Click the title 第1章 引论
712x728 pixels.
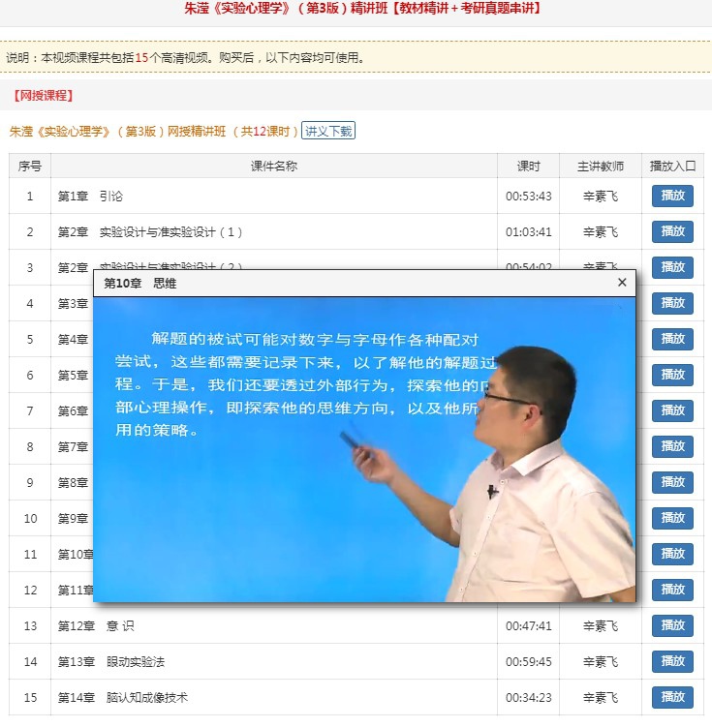click(90, 196)
